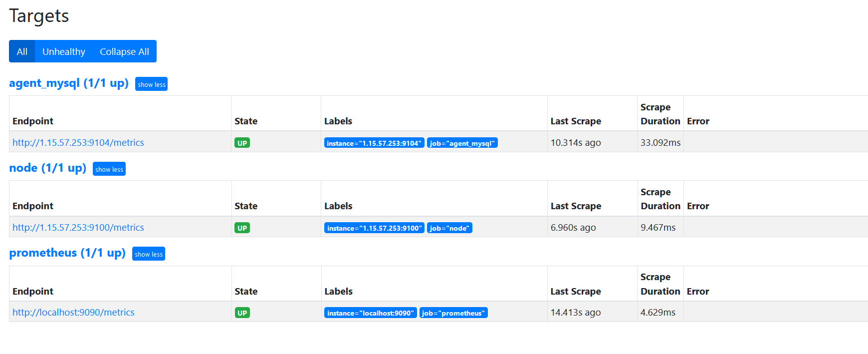Click UP state badge for agent_mysql
This screenshot has width=868, height=354.
(242, 143)
